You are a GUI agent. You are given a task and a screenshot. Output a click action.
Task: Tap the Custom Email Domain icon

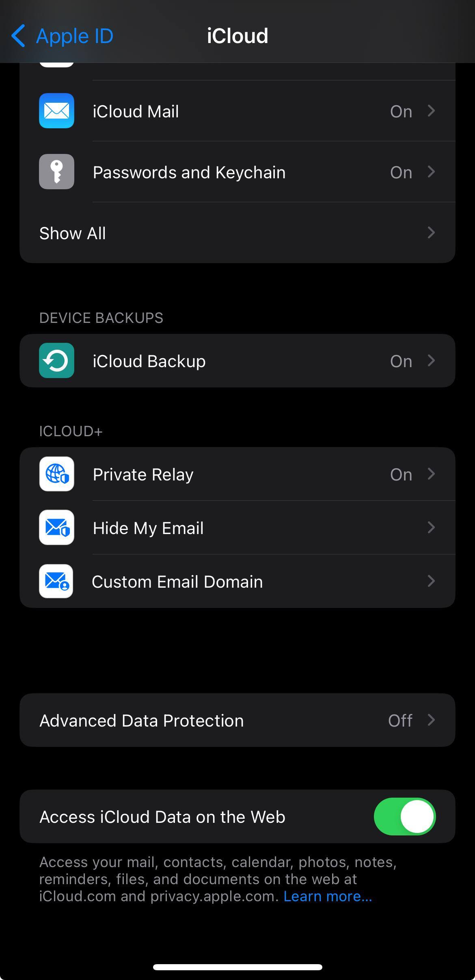pos(56,581)
